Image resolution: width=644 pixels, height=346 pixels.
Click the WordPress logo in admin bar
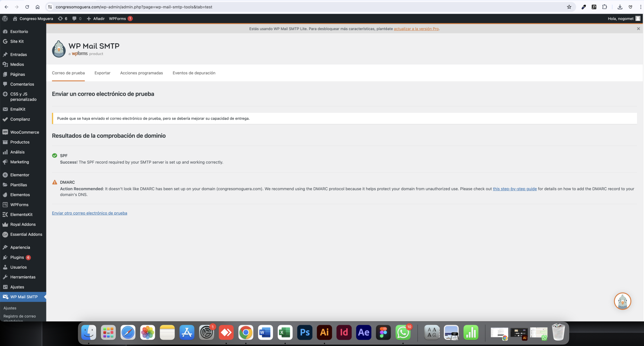(5, 19)
